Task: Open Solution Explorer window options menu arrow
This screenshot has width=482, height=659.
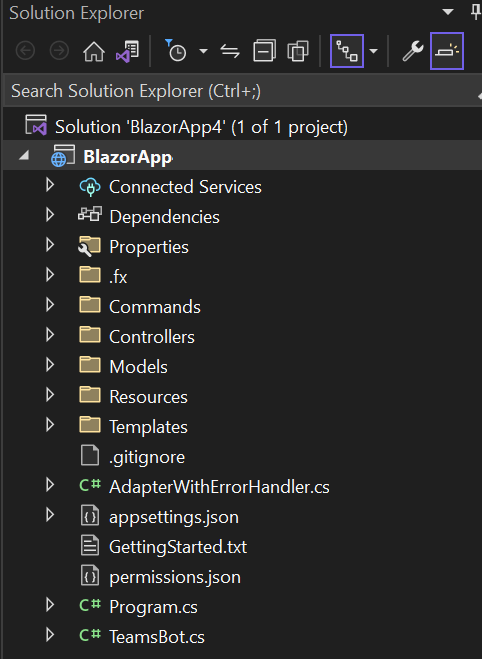Action: (448, 12)
